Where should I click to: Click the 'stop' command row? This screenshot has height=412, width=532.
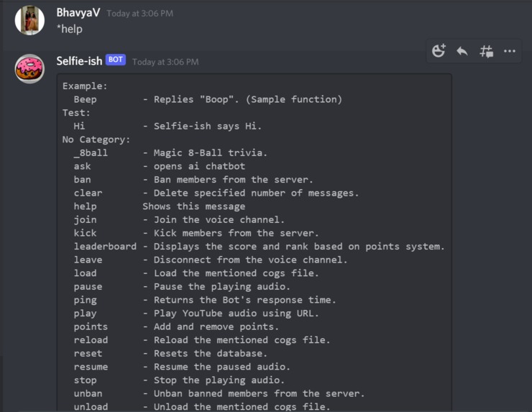point(179,380)
